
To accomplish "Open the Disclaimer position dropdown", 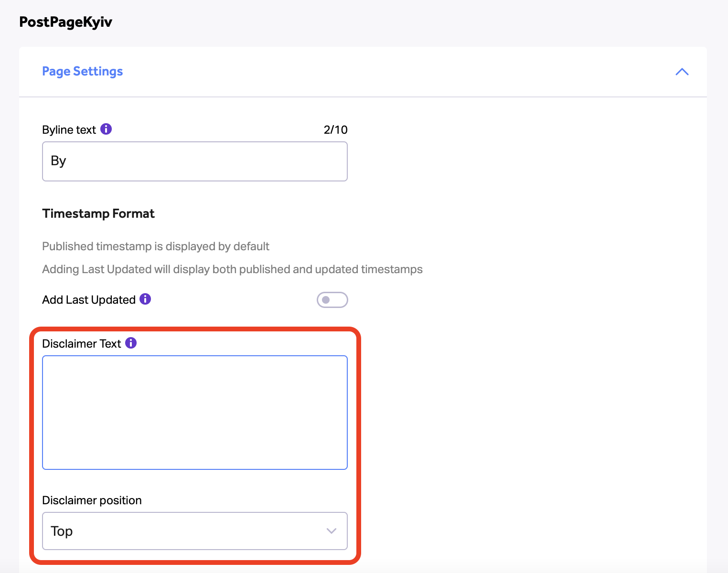I will click(x=195, y=531).
